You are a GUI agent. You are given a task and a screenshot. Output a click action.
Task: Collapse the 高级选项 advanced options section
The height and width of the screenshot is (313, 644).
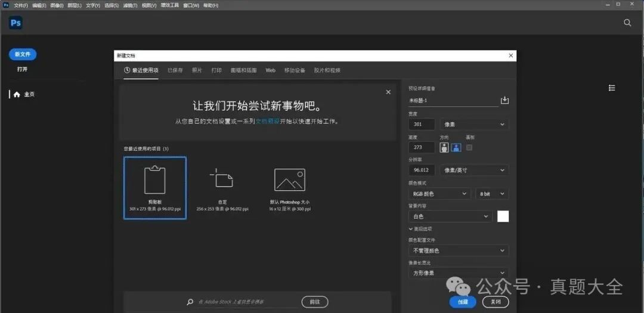click(x=420, y=229)
